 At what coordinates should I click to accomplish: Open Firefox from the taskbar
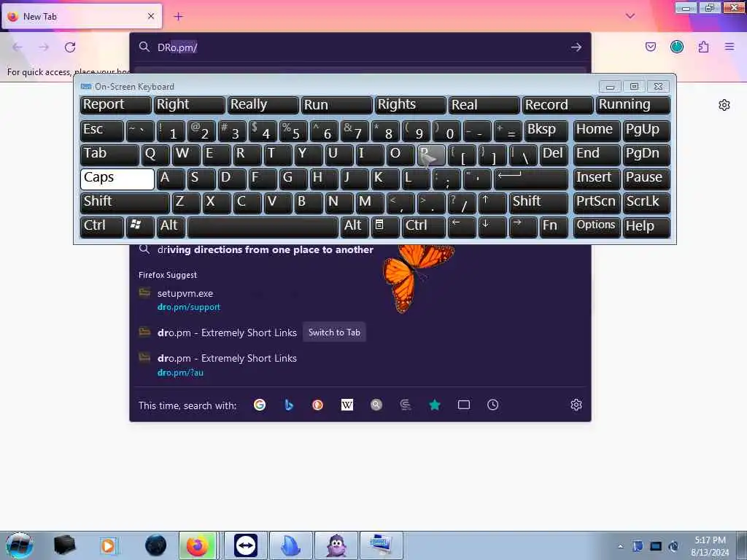(x=198, y=545)
